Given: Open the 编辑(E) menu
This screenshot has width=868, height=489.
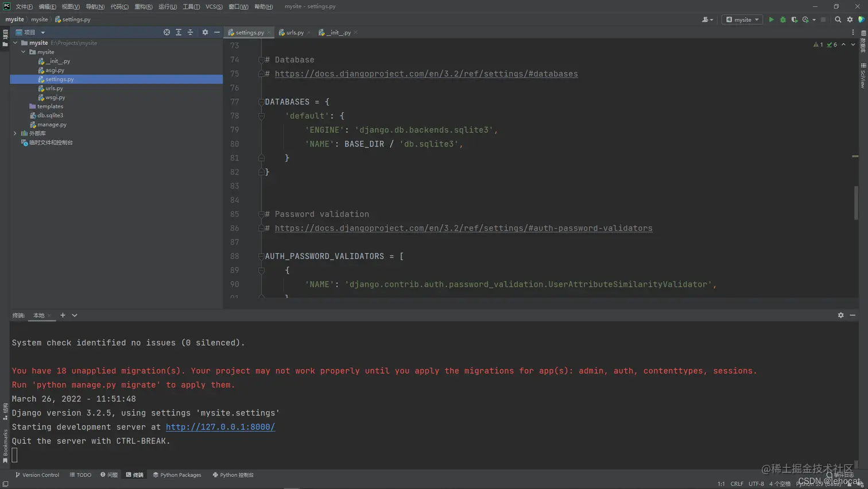Looking at the screenshot, I should 48,7.
